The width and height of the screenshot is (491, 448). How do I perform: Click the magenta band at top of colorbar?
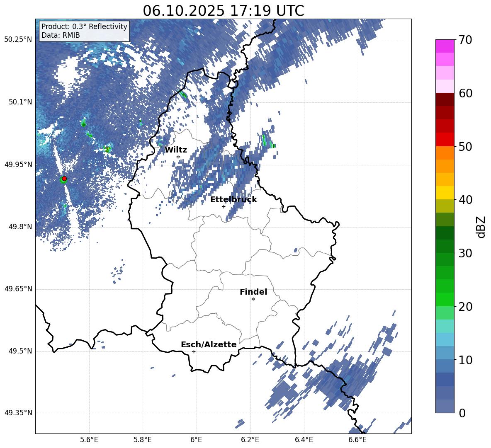(445, 46)
